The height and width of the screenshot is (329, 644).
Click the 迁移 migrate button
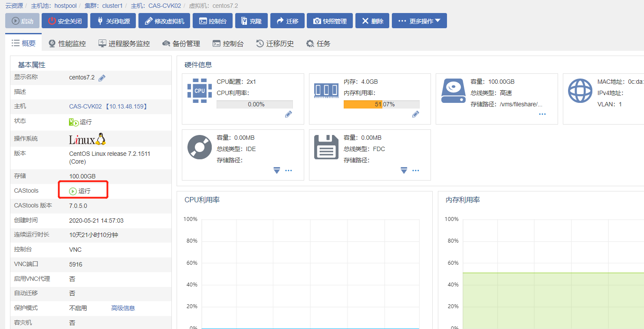287,21
